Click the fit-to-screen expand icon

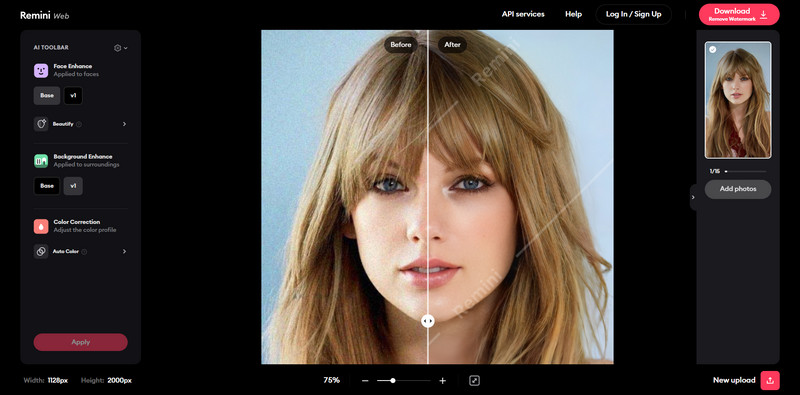474,380
